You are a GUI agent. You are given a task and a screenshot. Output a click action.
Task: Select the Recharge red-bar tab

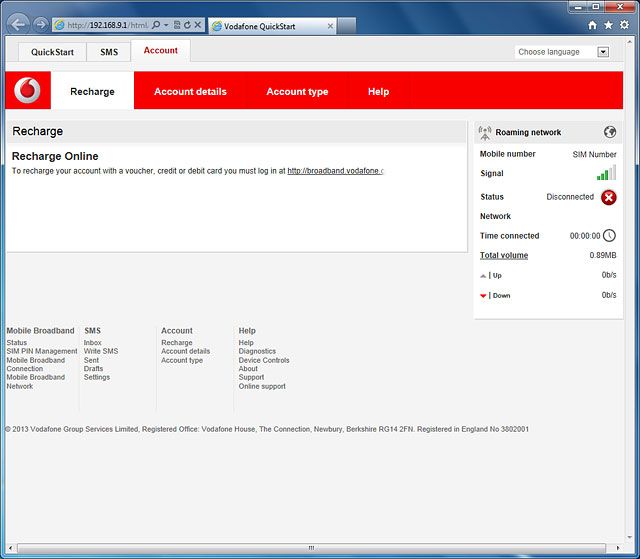coord(92,91)
